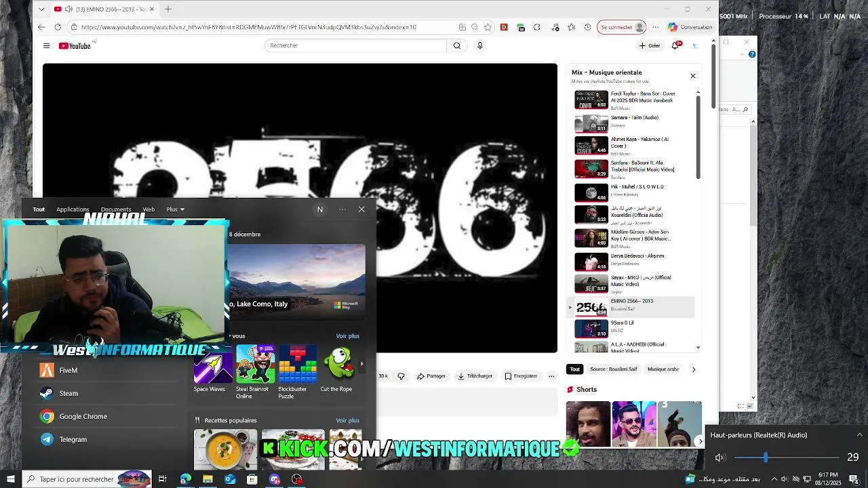This screenshot has width=868, height=488.
Task: Click Voir plus next to Recettes populaires
Action: [347, 420]
